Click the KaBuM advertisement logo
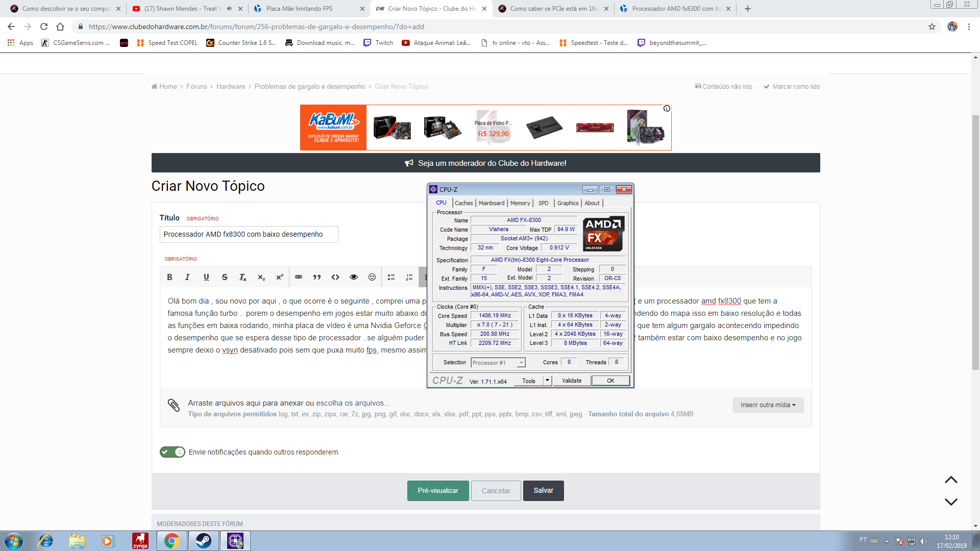Screen dimensions: 980x551 click(x=333, y=128)
